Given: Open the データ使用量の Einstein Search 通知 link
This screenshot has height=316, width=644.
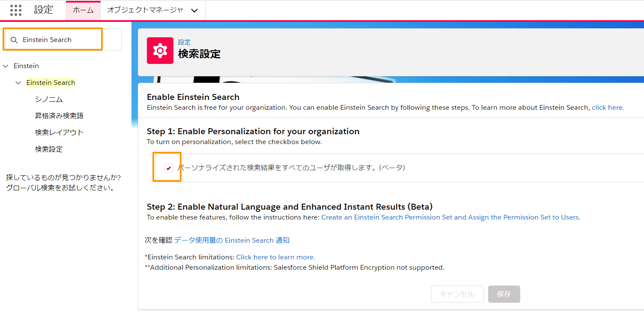Looking at the screenshot, I should click(232, 241).
